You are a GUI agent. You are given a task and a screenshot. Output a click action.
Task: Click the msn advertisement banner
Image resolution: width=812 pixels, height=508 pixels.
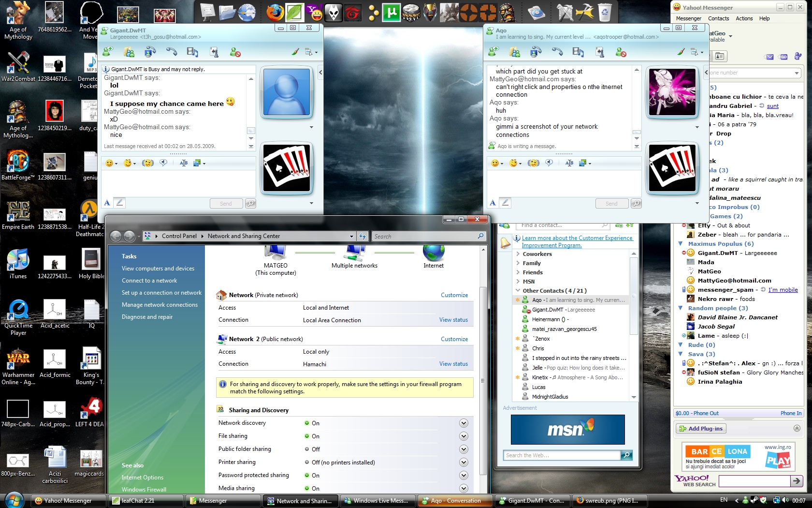coord(567,430)
